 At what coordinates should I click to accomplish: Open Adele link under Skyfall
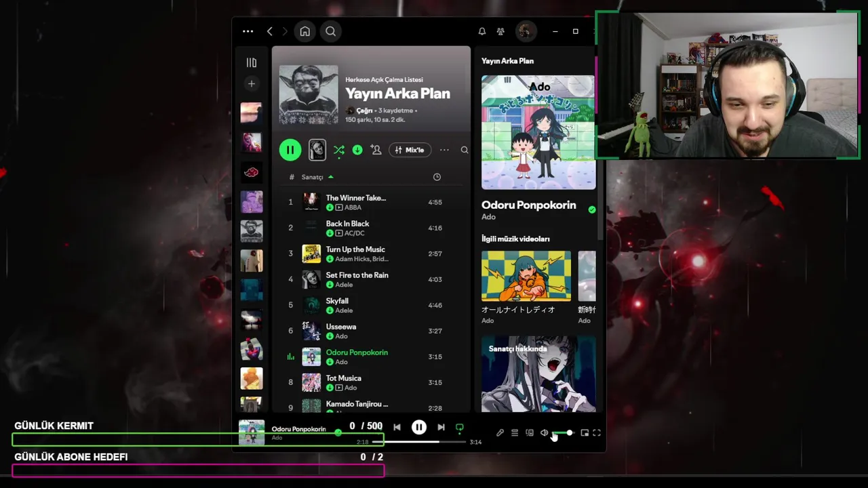point(344,310)
